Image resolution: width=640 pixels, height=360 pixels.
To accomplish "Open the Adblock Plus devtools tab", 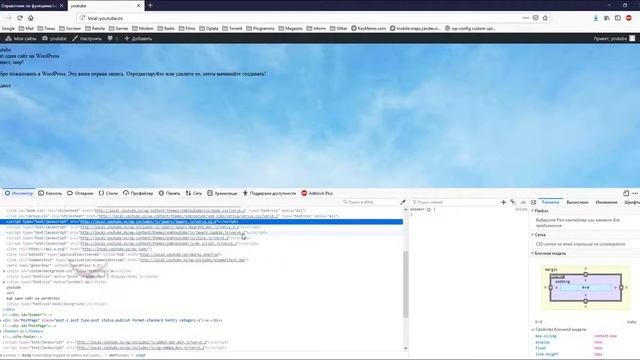I will point(317,193).
